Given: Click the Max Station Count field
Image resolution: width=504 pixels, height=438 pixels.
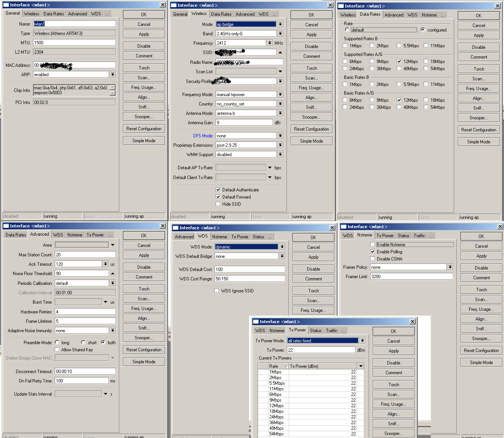Looking at the screenshot, I should 85,254.
